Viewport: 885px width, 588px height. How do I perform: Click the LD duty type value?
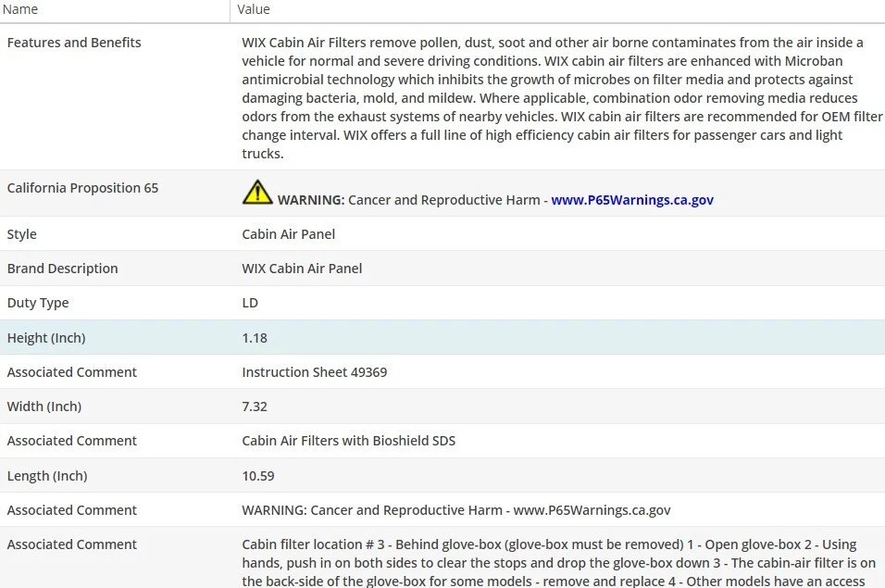[x=250, y=303]
